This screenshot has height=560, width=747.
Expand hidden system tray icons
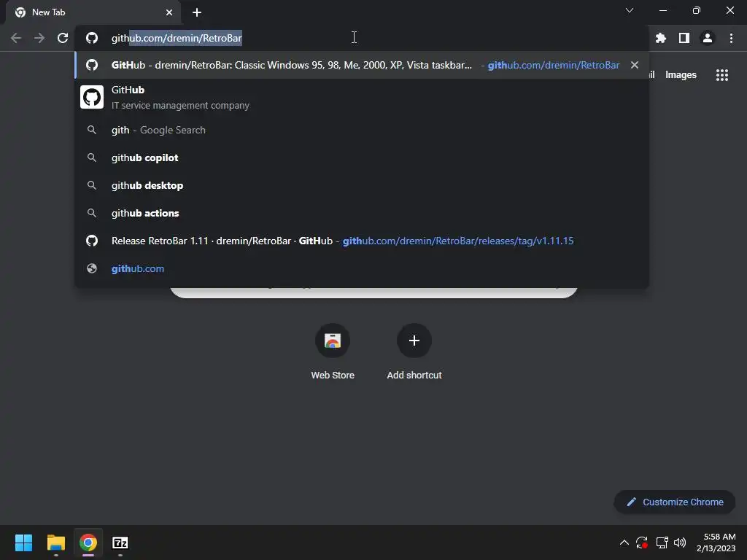[x=624, y=542]
